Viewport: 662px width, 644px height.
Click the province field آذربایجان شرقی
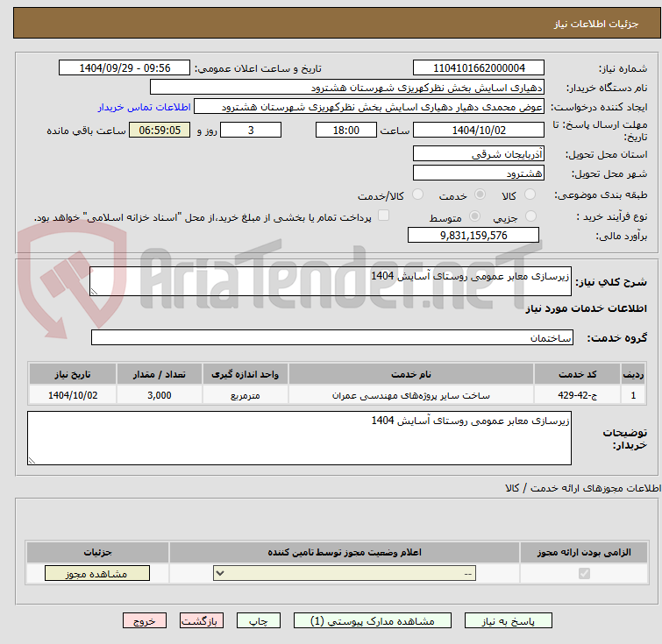(x=479, y=153)
